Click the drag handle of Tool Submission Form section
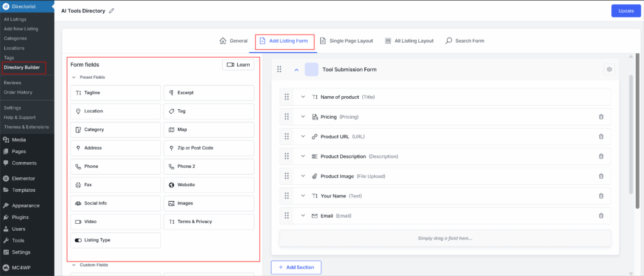The height and width of the screenshot is (276, 644). 279,70
